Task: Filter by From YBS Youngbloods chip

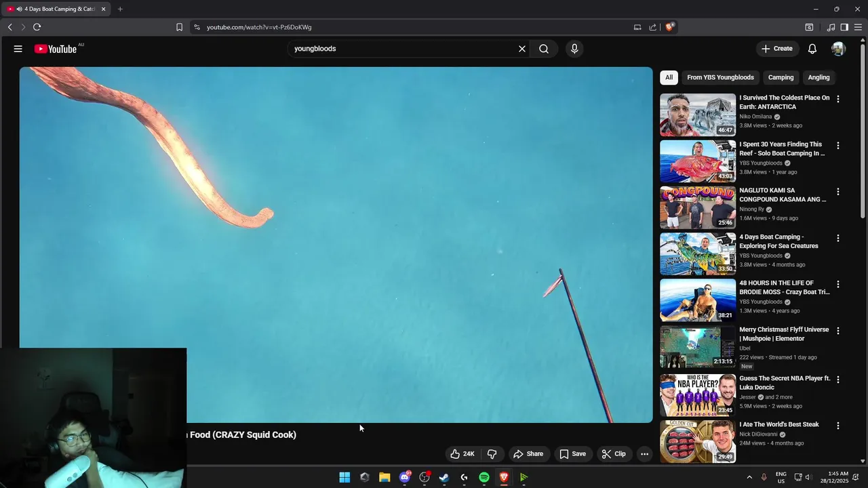Action: pyautogui.click(x=720, y=77)
